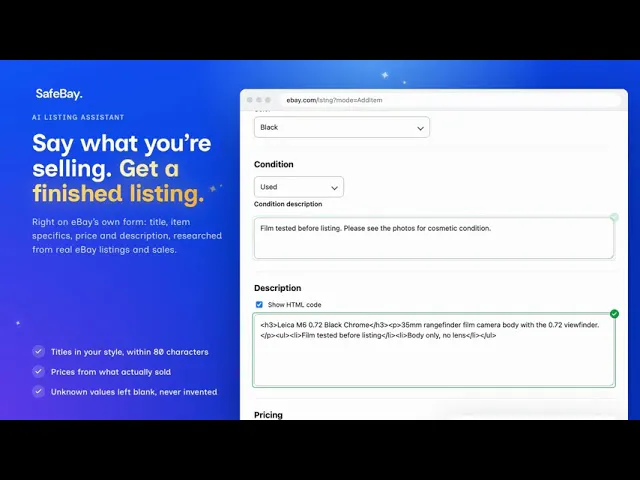The height and width of the screenshot is (480, 640).
Task: Click the Pricing section heading
Action: [268, 415]
